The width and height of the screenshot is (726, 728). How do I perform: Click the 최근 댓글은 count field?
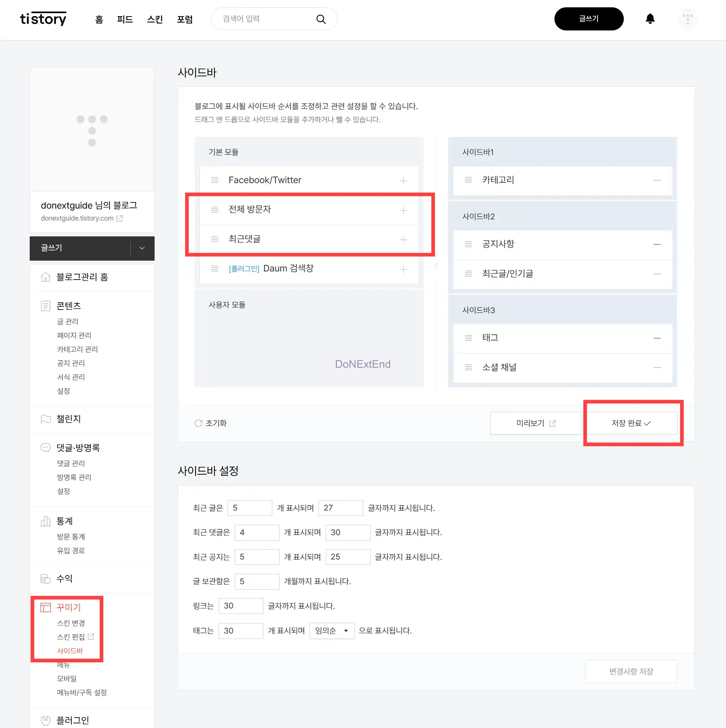click(x=257, y=533)
